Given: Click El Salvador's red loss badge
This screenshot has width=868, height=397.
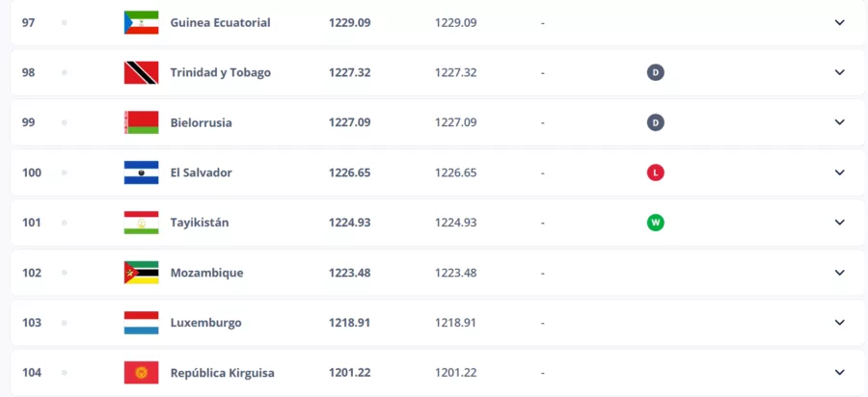Looking at the screenshot, I should 656,172.
